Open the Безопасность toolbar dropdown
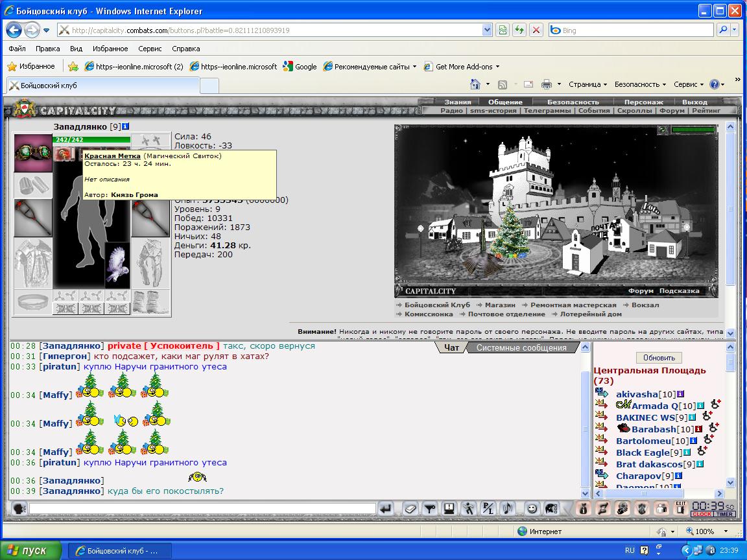The image size is (747, 560). [640, 84]
